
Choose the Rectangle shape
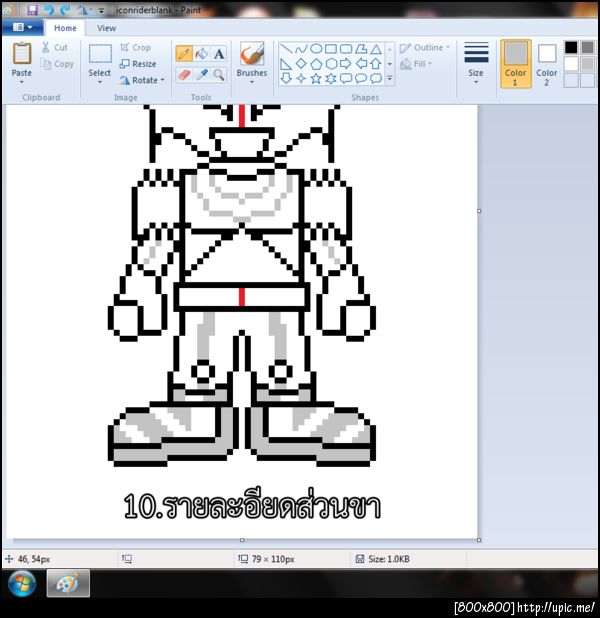(331, 49)
